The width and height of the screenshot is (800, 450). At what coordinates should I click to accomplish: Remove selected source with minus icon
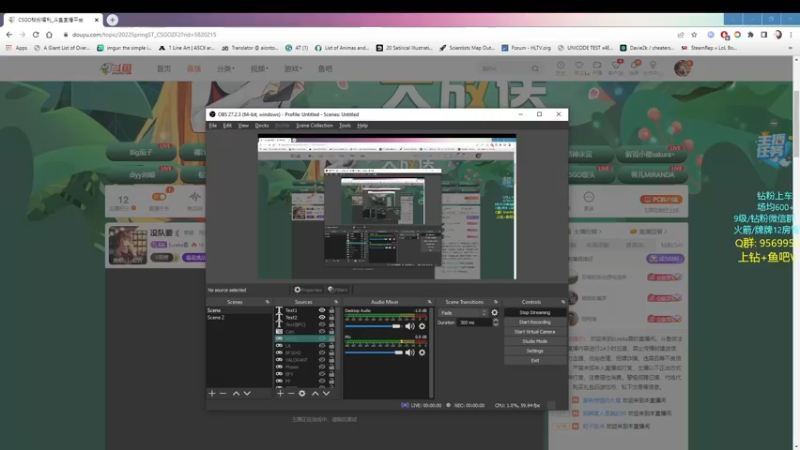291,393
